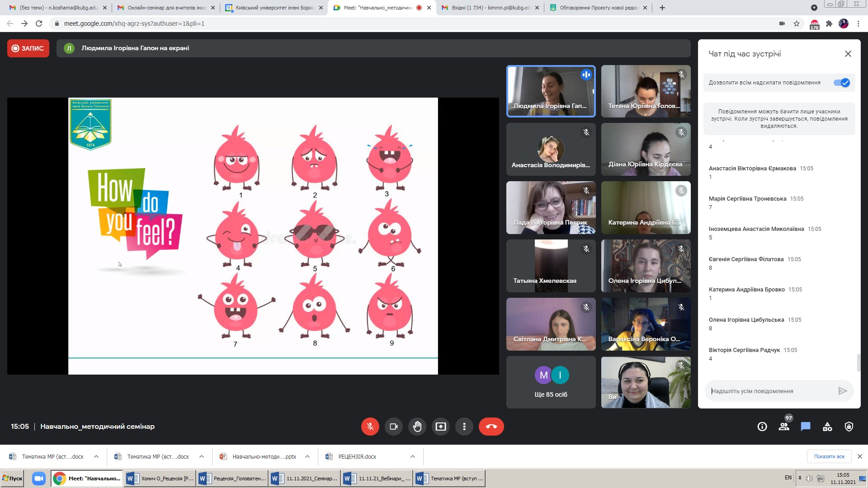This screenshot has height=488, width=868.
Task: Open the meeting details info icon
Action: tap(762, 427)
